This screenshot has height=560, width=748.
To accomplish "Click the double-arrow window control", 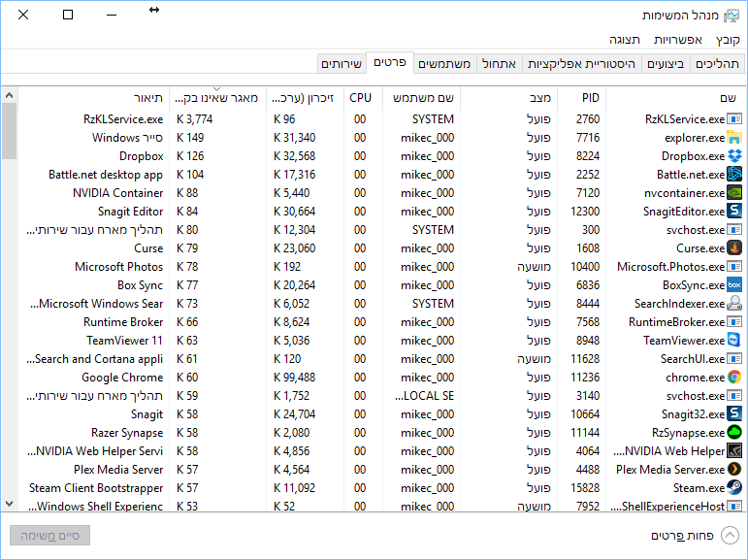I will pyautogui.click(x=154, y=10).
